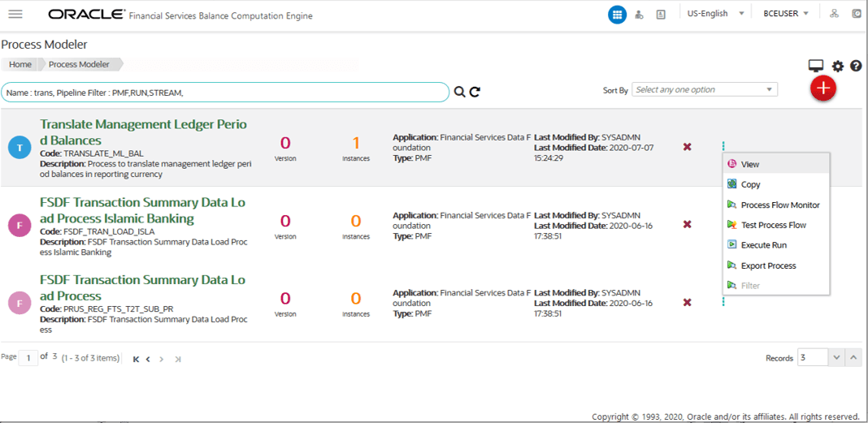Open FSDF Transaction Summary Data Load Process Islamic Banking title
Screen dimensions: 868x423
coord(143,210)
